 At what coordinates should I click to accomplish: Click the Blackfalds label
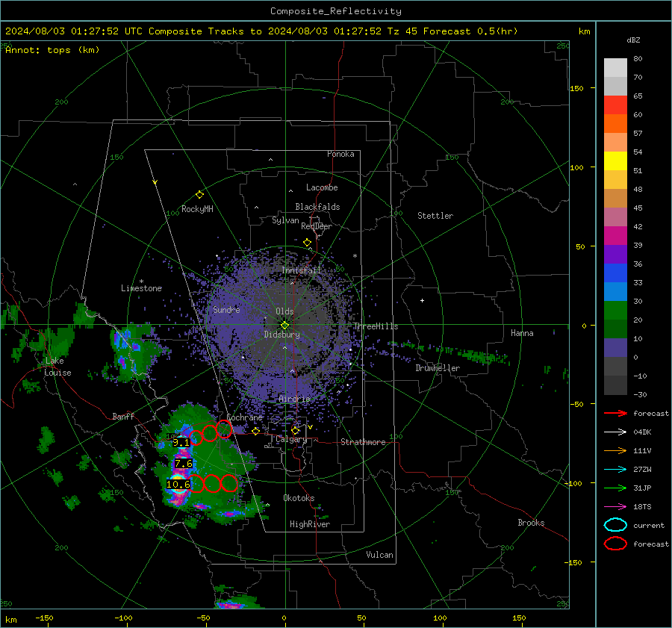point(317,207)
